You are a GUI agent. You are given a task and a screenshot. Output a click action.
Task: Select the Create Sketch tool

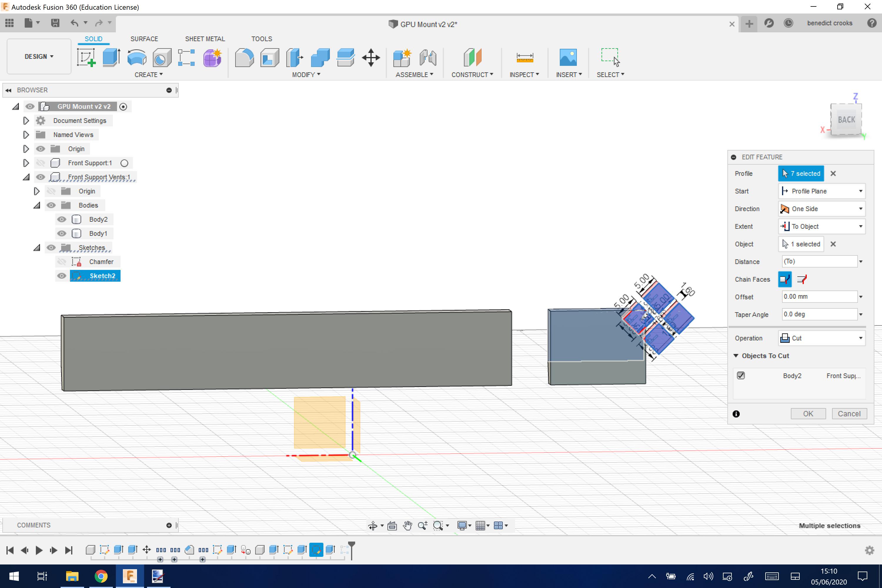point(86,58)
